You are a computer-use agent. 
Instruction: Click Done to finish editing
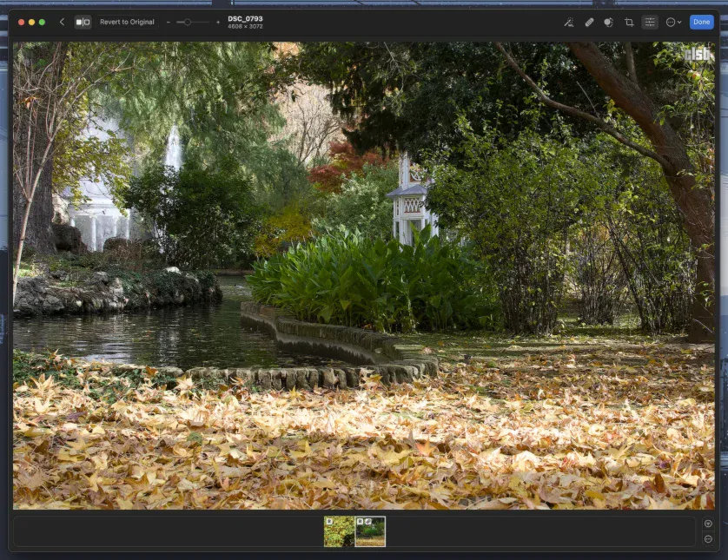[702, 22]
